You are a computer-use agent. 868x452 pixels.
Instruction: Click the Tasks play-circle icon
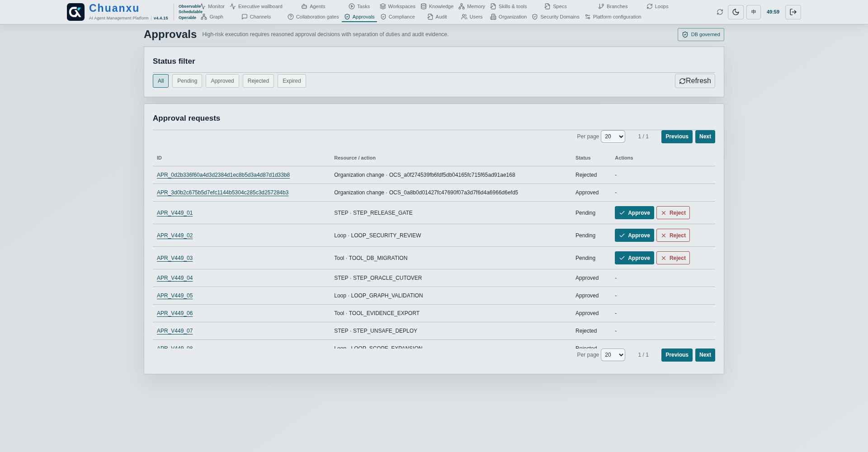352,6
